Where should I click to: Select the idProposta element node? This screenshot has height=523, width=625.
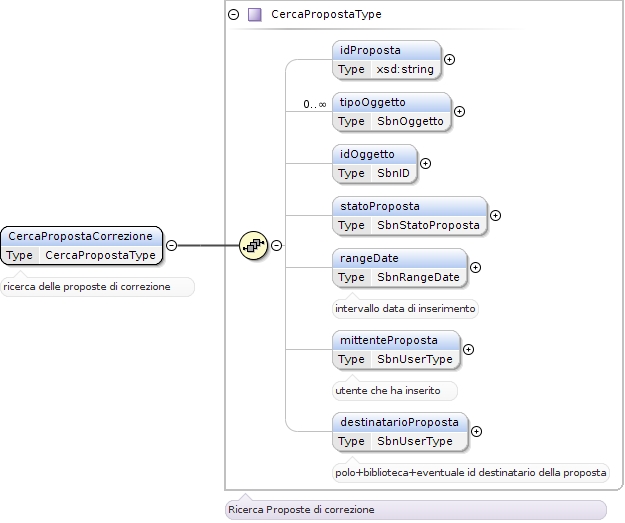(x=387, y=60)
